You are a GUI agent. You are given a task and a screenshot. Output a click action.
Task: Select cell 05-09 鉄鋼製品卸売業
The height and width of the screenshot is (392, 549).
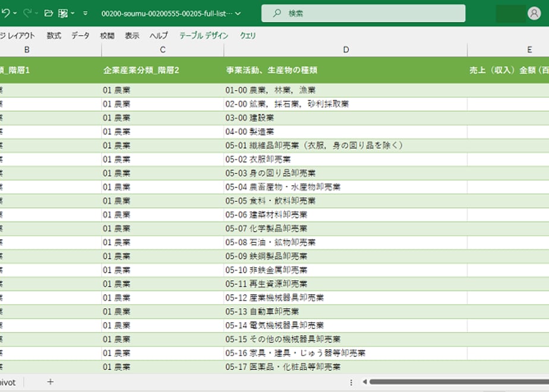tap(346, 256)
